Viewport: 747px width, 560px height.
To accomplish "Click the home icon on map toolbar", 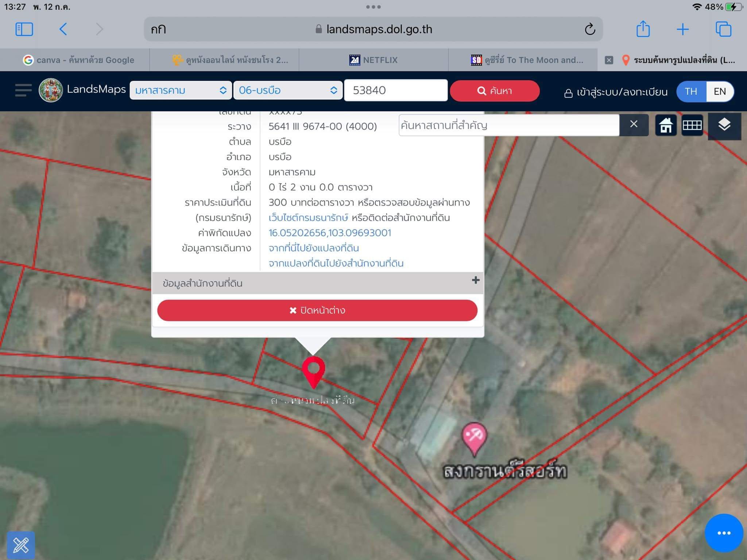I will [666, 125].
